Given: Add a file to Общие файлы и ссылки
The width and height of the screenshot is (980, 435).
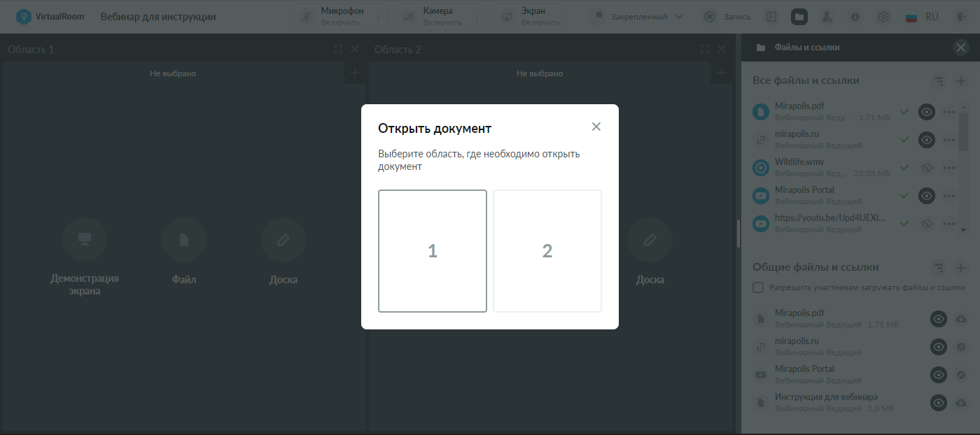Looking at the screenshot, I should pos(961,268).
